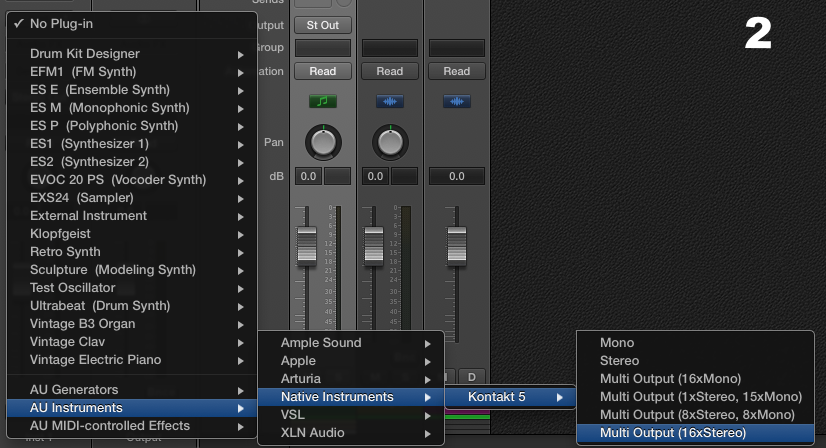Select Klopfgeist metronome instrument

click(x=132, y=233)
